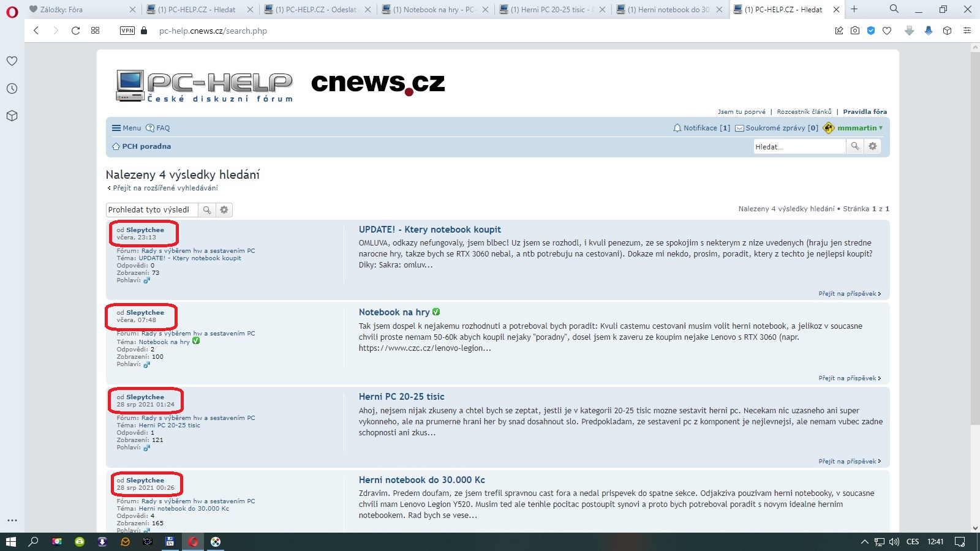The height and width of the screenshot is (551, 980).
Task: Open Slepytchee profile in first result
Action: (145, 230)
